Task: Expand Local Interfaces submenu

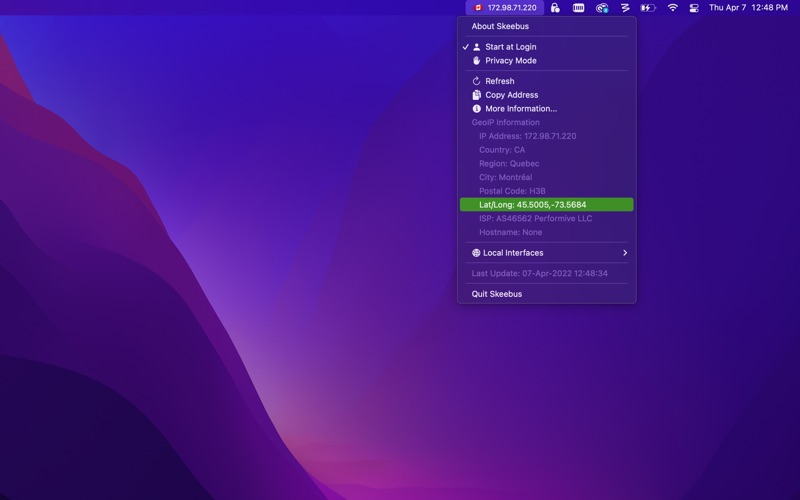Action: coord(546,253)
